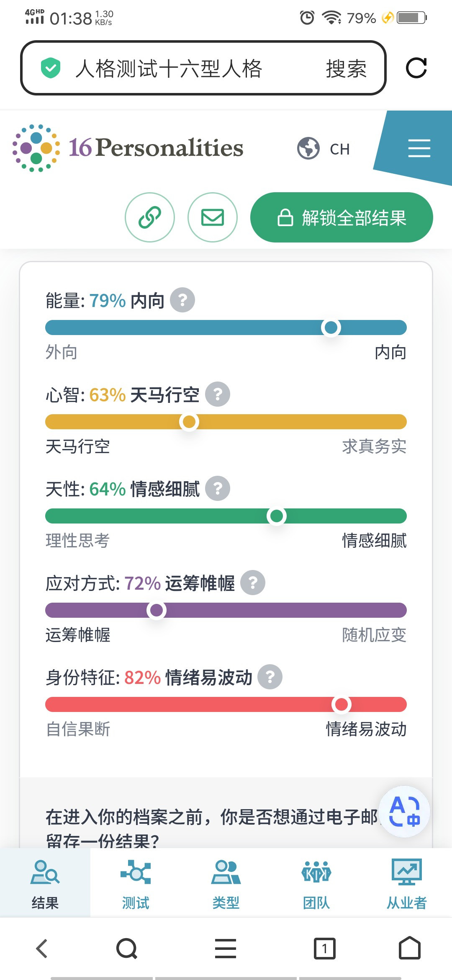Show help for 应对方式 运筹帷幄 trait
This screenshot has width=452, height=980.
point(253,583)
